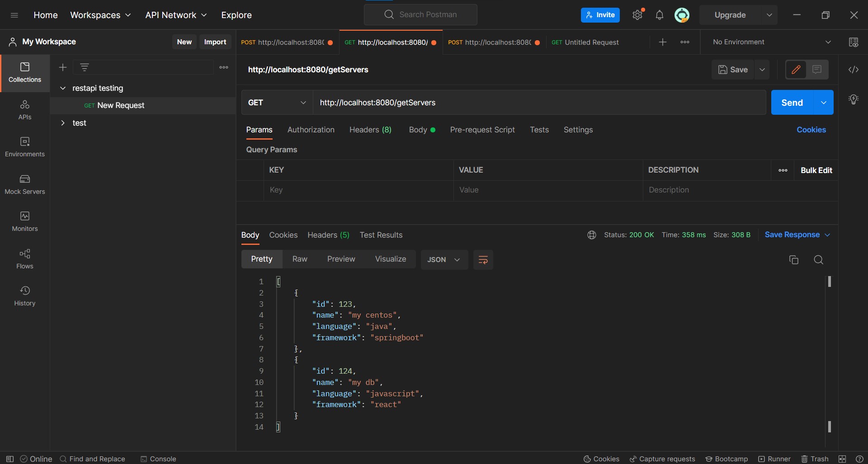Switch to the Tests tab
The height and width of the screenshot is (464, 868).
(539, 130)
